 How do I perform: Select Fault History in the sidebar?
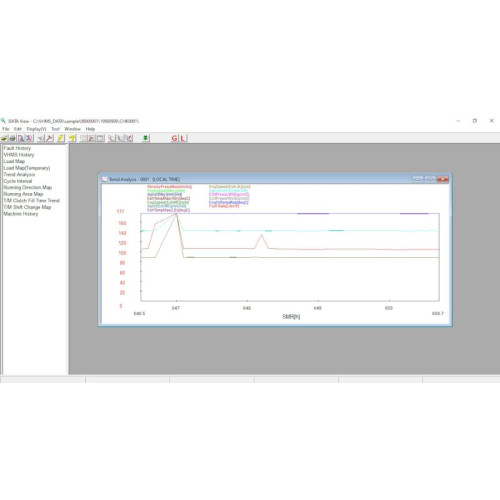pos(17,148)
